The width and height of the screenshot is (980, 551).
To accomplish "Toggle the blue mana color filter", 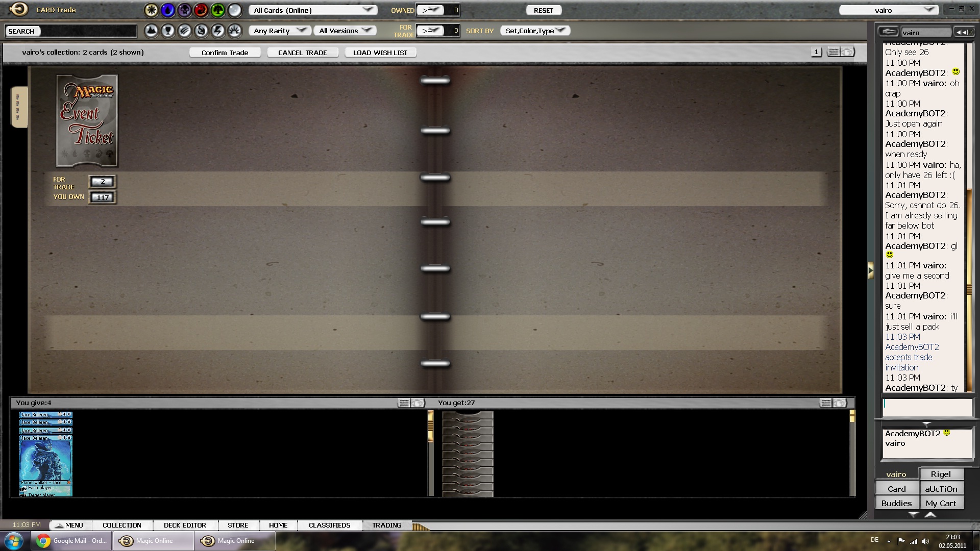I will pyautogui.click(x=168, y=10).
